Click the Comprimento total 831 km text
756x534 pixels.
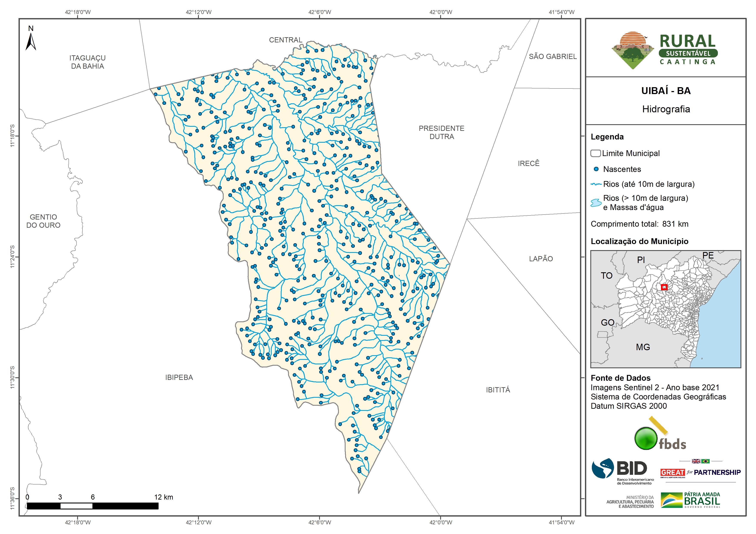point(639,224)
